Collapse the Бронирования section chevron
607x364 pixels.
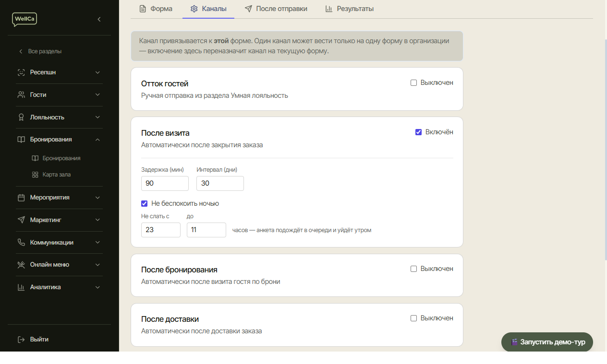coord(97,140)
